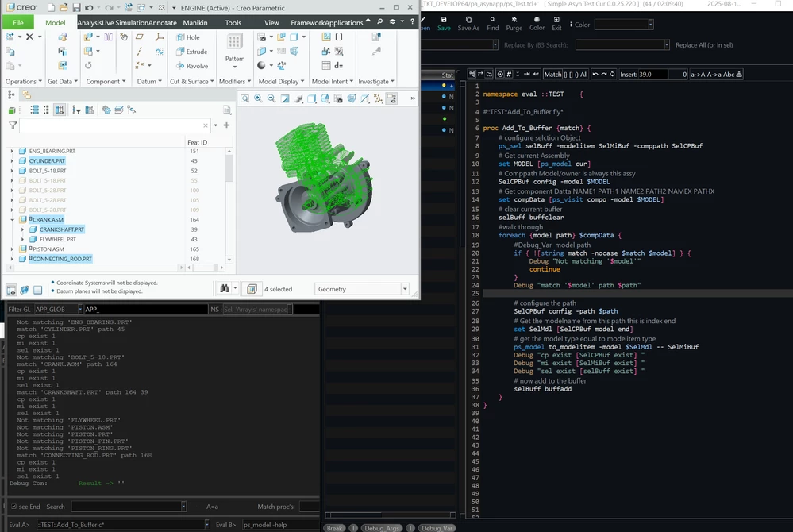Click the Exit icon in the script editor

[x=556, y=24]
